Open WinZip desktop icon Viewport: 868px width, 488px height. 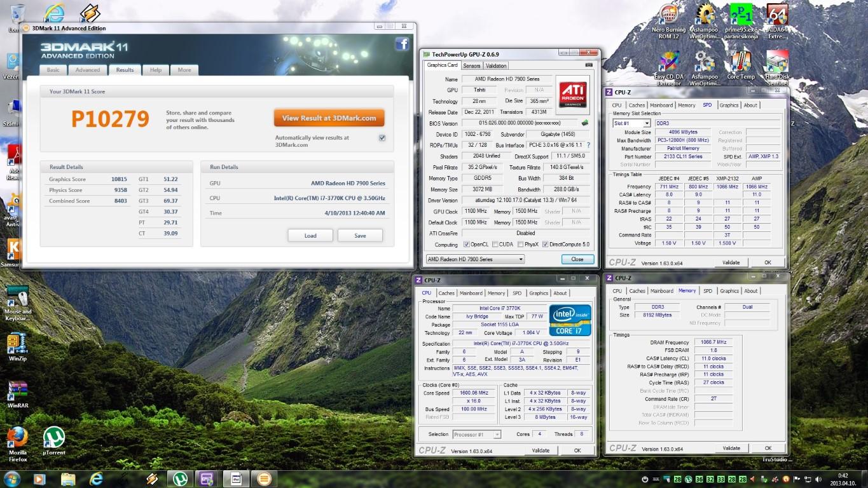point(18,347)
